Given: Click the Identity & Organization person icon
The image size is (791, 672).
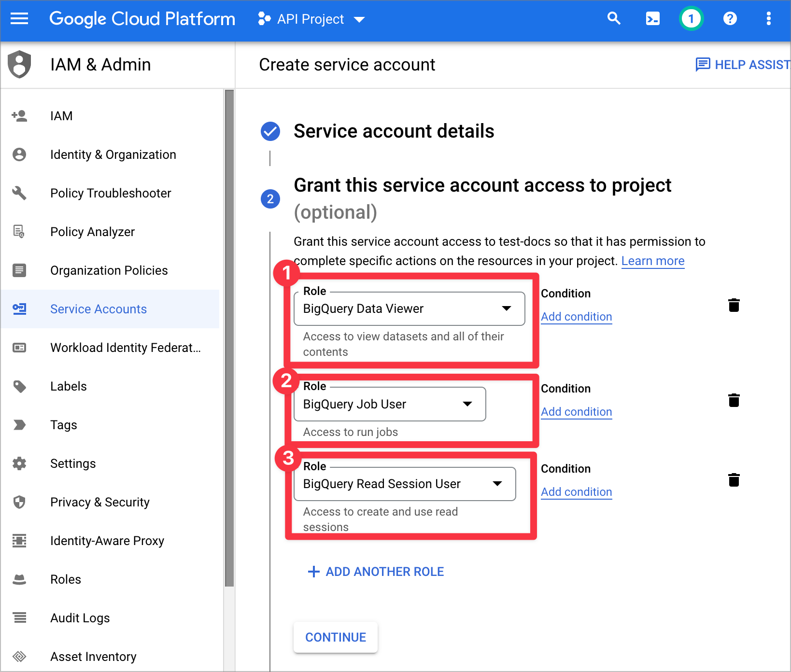Looking at the screenshot, I should [x=19, y=154].
